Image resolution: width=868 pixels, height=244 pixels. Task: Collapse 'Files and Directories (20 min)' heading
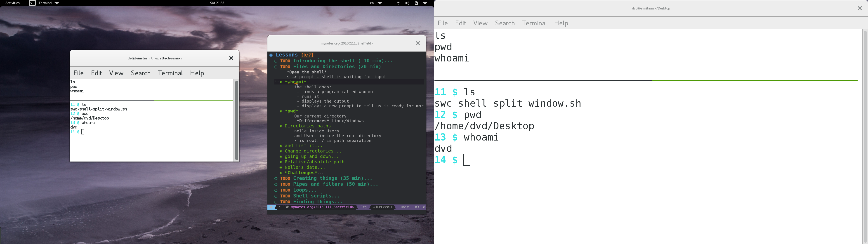(337, 67)
